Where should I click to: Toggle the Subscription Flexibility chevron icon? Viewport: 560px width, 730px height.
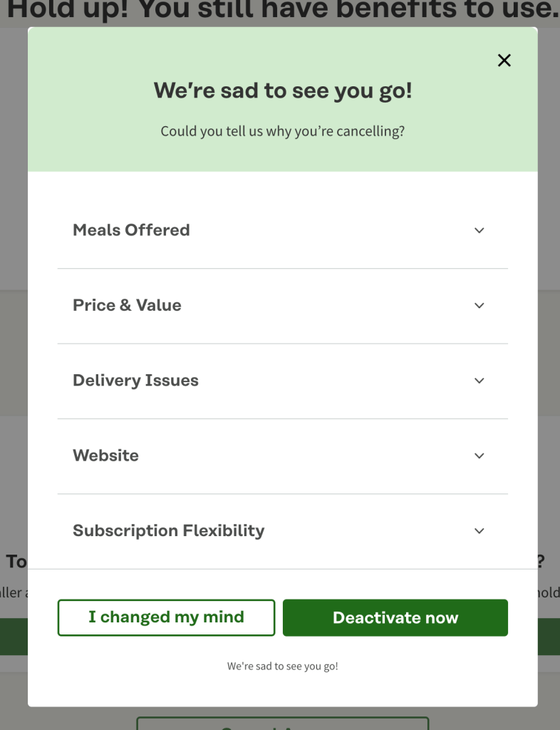[x=479, y=531]
